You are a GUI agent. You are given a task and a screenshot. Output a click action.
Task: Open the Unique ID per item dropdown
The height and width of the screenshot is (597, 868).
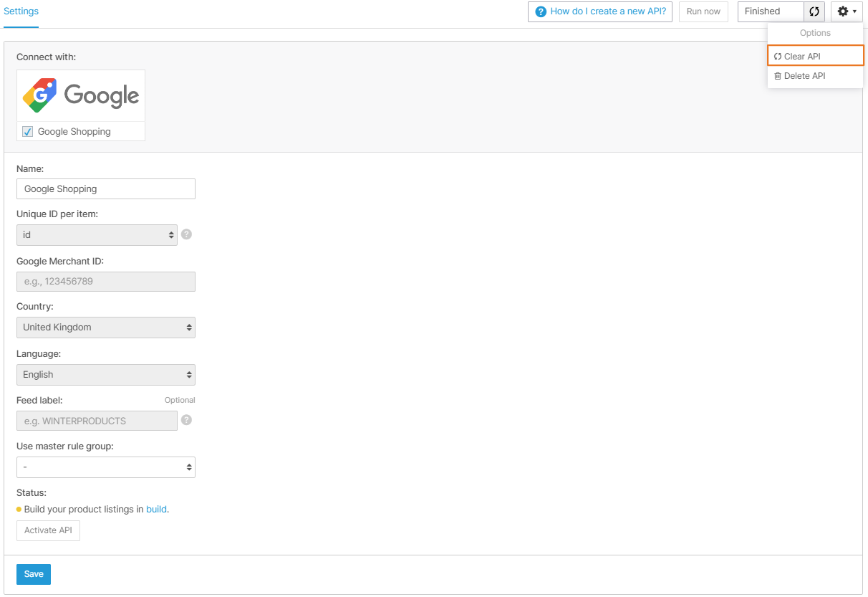pyautogui.click(x=97, y=235)
